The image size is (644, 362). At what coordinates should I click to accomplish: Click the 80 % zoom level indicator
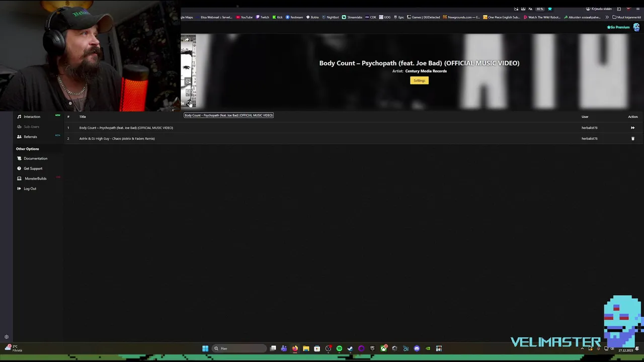pyautogui.click(x=540, y=9)
